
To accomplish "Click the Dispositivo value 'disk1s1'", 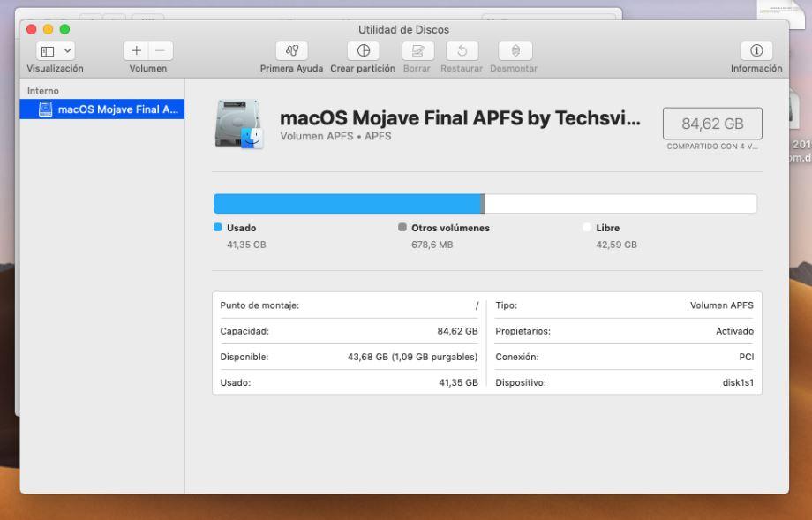I will click(x=739, y=383).
